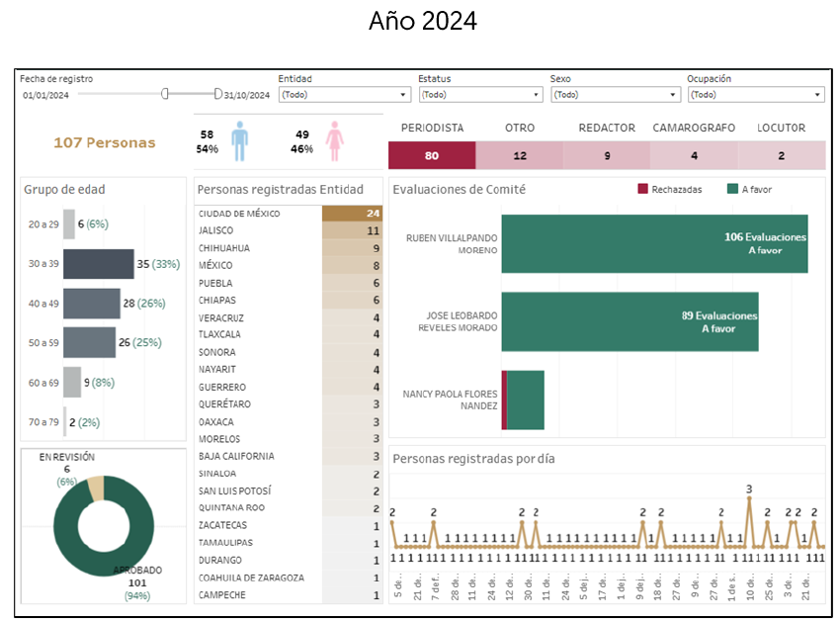Screen dimensions: 840x623
Task: Open the Sexo dropdown filter
Action: coord(615,95)
